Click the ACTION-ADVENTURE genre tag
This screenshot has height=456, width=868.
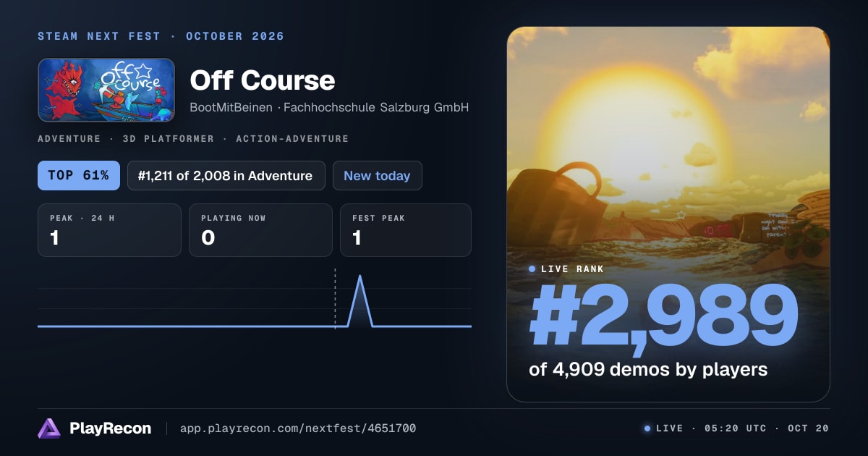click(x=292, y=138)
